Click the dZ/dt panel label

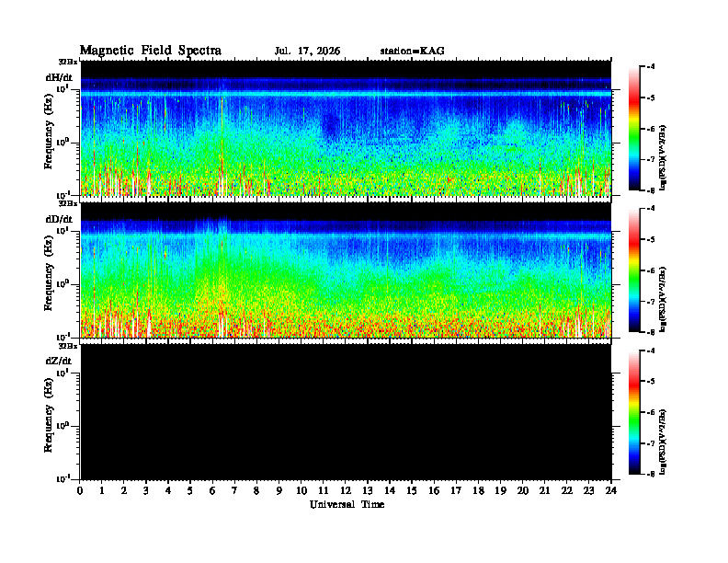pyautogui.click(x=59, y=361)
